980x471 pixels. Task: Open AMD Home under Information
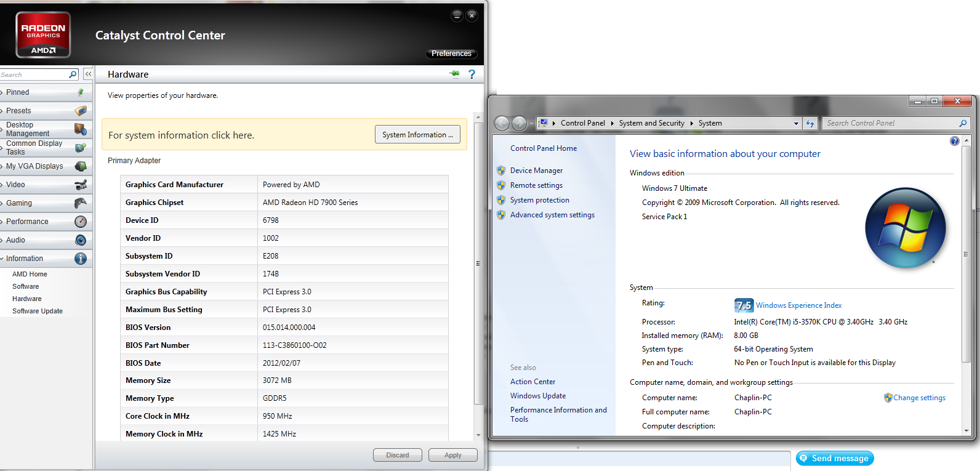(x=30, y=274)
